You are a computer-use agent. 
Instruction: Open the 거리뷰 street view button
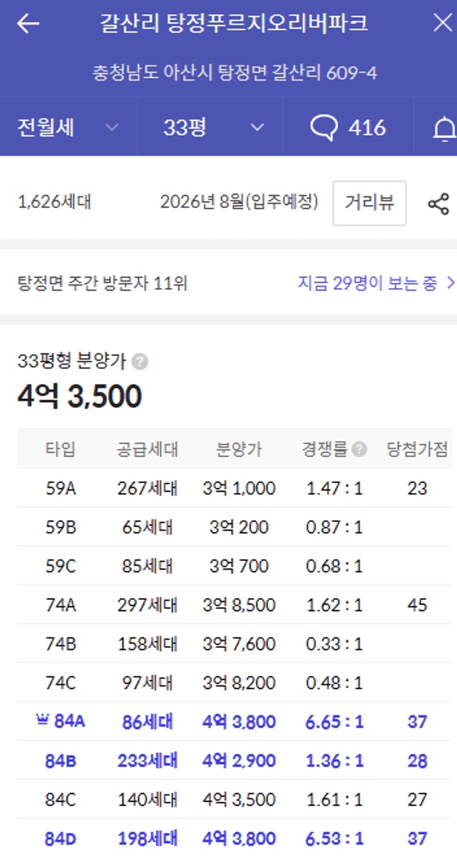369,203
